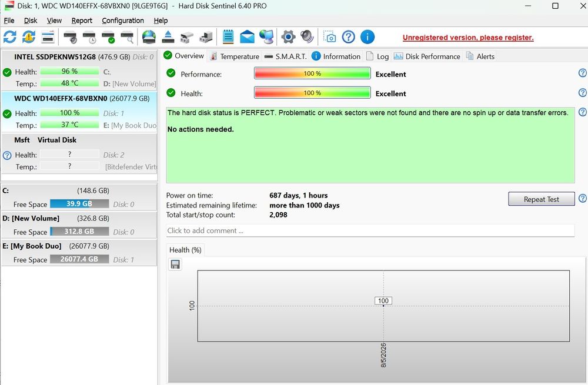The width and height of the screenshot is (588, 385).
Task: Click the Performance 100 % gradient bar
Action: coord(312,73)
